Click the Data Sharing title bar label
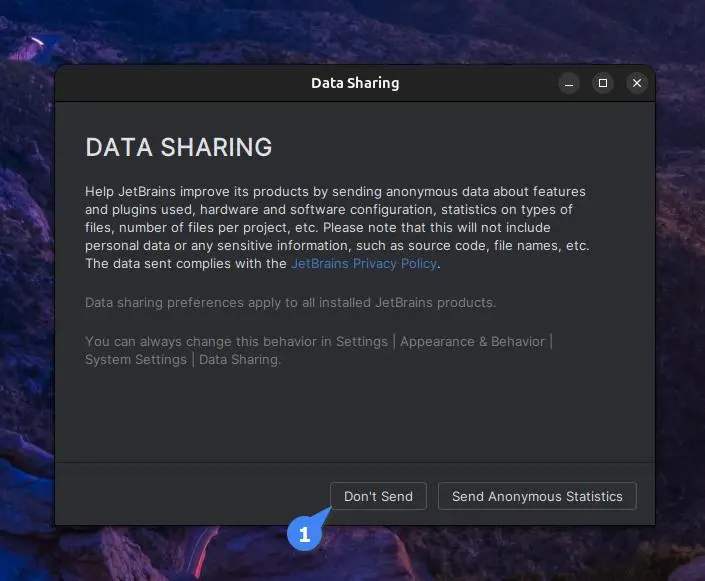Image resolution: width=705 pixels, height=581 pixels. 355,83
